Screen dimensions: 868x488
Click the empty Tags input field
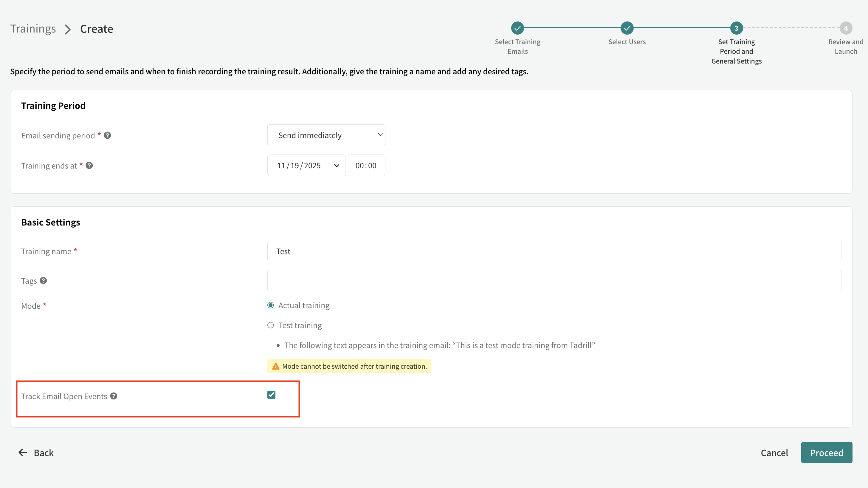(x=554, y=281)
